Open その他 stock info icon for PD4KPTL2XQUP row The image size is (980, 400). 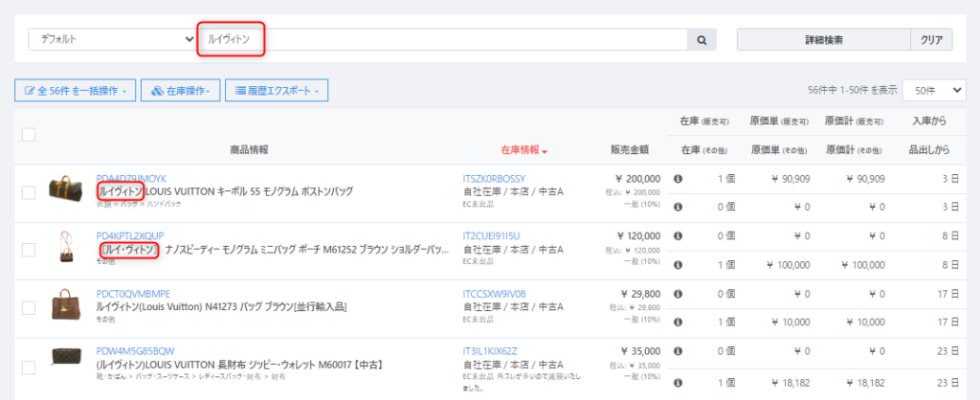(679, 264)
